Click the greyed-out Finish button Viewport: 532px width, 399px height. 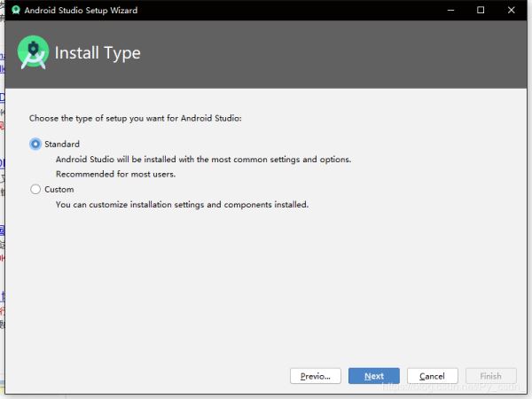(x=490, y=376)
